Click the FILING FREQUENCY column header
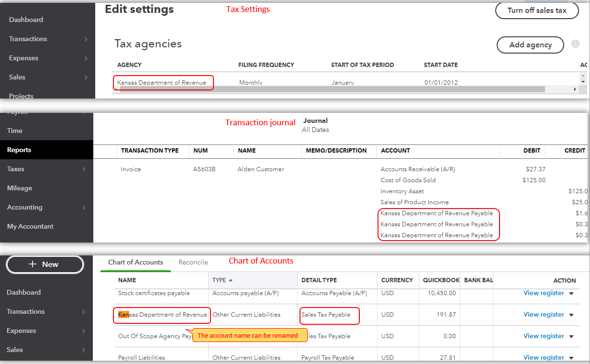This screenshot has height=364, width=590. (266, 65)
